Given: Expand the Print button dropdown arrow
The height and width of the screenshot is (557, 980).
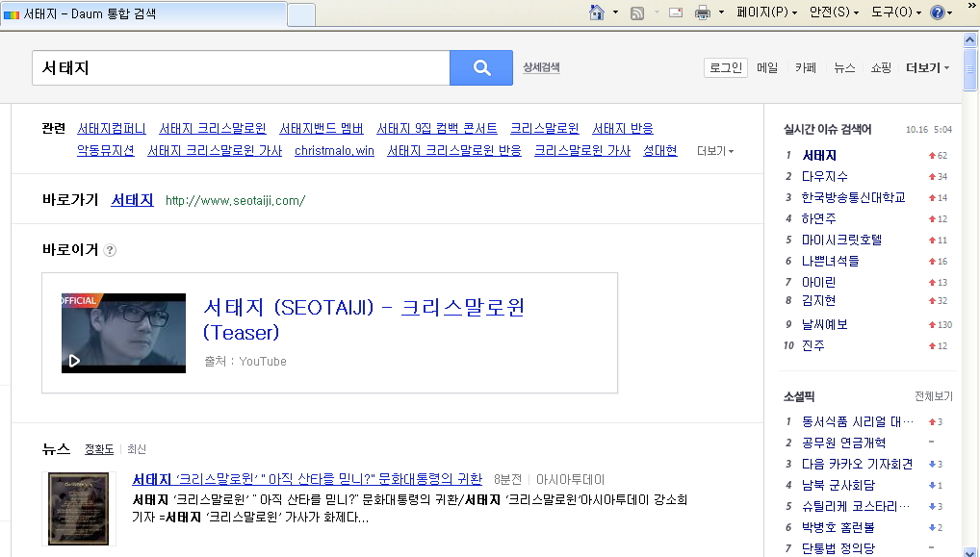Looking at the screenshot, I should pos(721,13).
